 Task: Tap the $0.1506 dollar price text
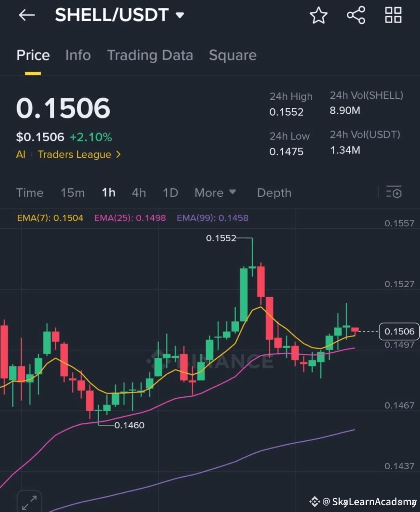pyautogui.click(x=40, y=137)
